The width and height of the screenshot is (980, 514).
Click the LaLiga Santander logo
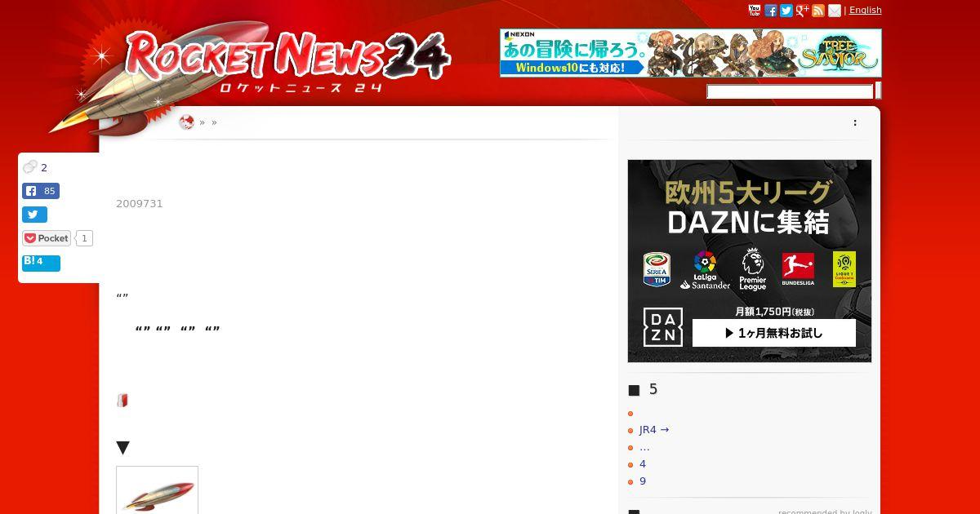(705, 270)
